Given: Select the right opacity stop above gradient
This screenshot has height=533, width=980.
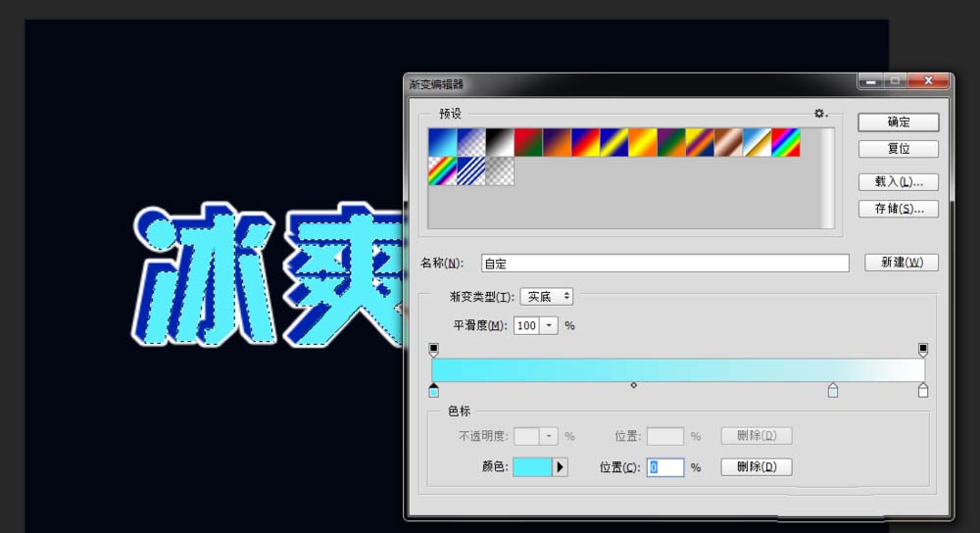Looking at the screenshot, I should tap(923, 350).
